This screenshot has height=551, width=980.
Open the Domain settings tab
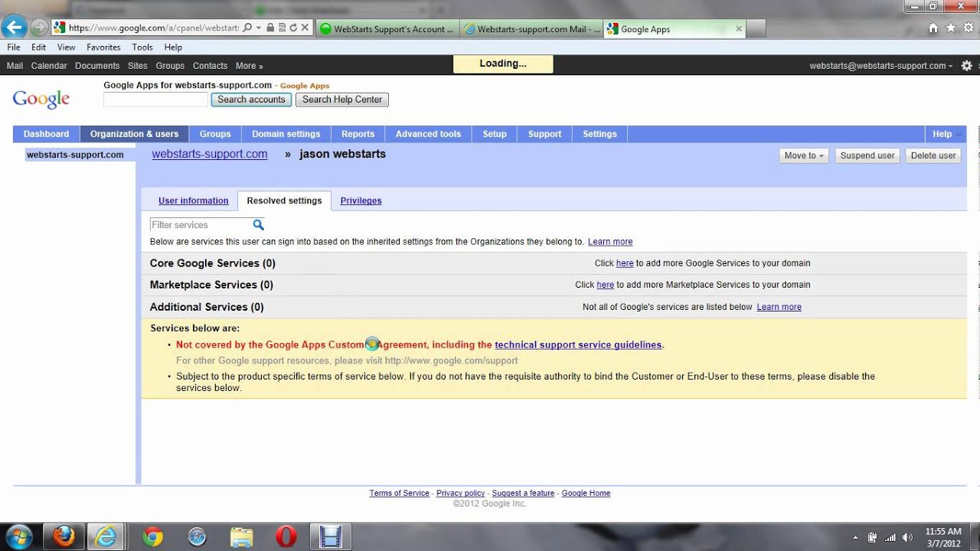click(x=286, y=134)
